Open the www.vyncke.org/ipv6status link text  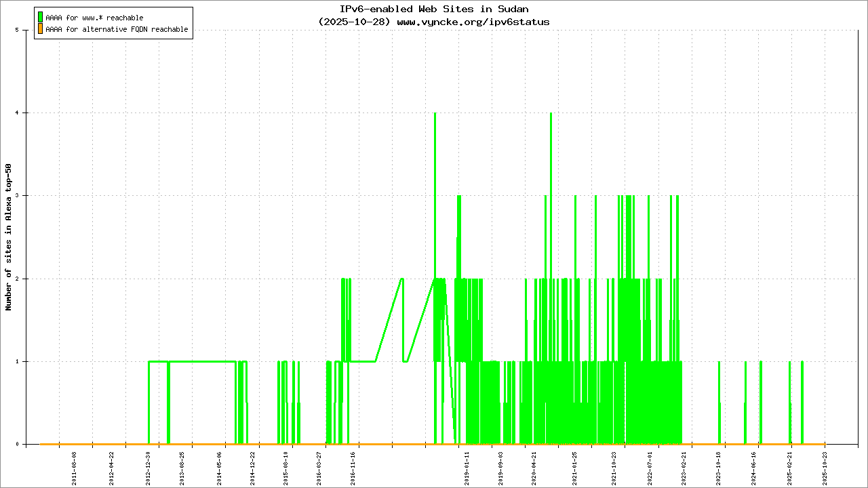tap(473, 22)
